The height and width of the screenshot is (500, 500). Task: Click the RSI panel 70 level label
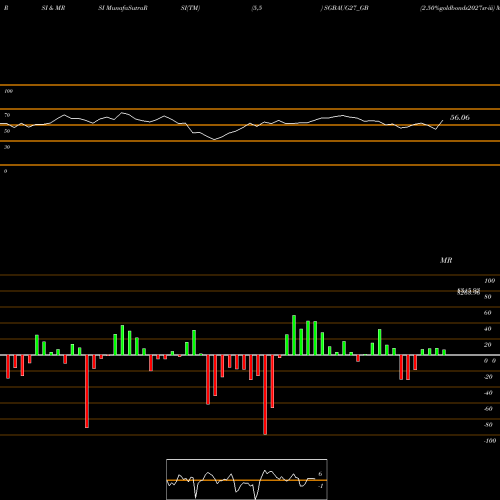tap(7, 115)
